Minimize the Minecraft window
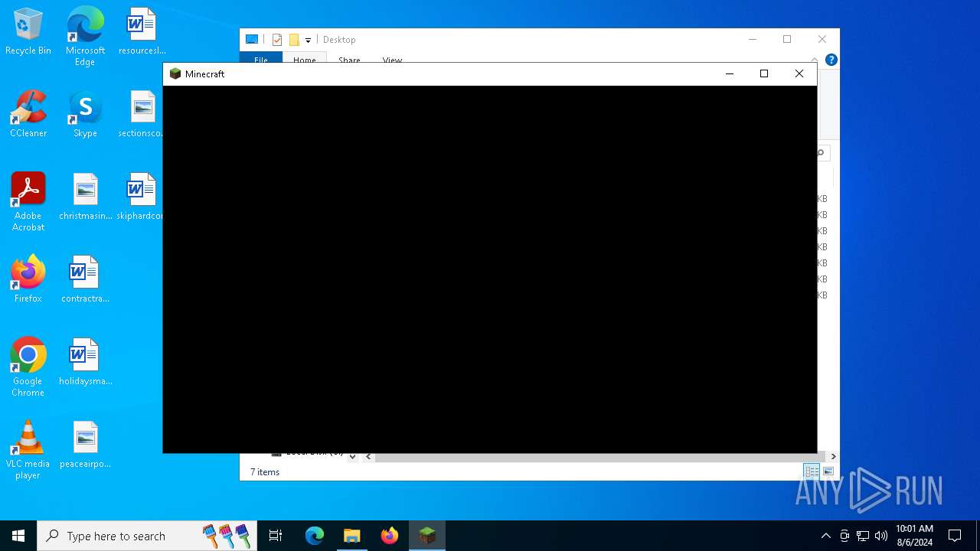This screenshot has height=551, width=980. pos(729,73)
